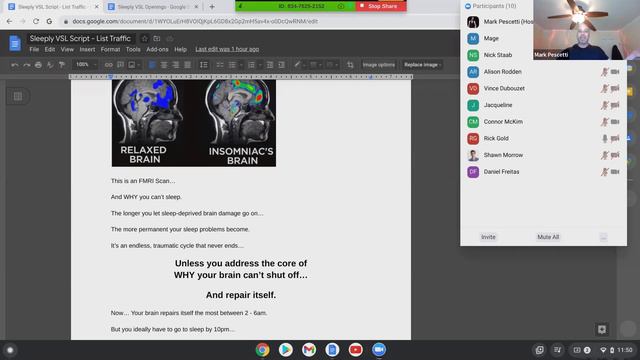
Task: Select the brain scan image in document
Action: tap(194, 123)
